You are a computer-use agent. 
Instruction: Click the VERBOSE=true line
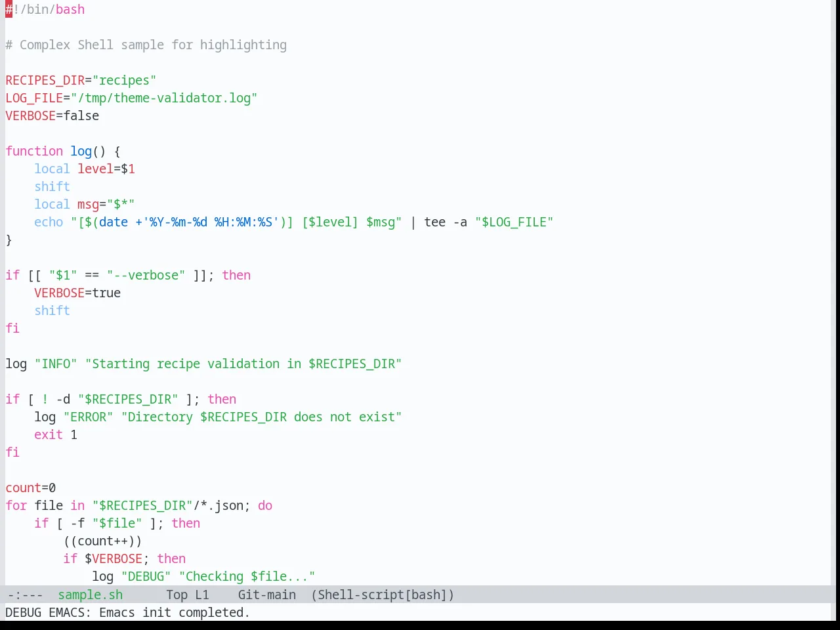coord(77,293)
